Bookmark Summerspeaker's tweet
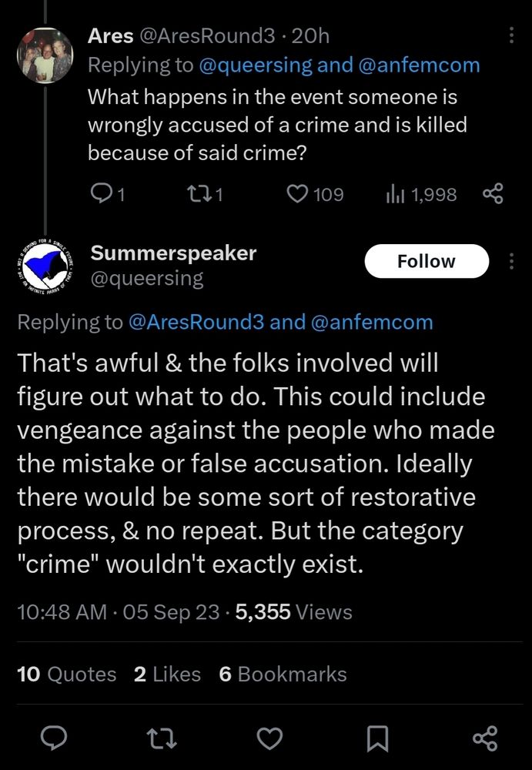Screen dimensions: 532x770 (377, 739)
